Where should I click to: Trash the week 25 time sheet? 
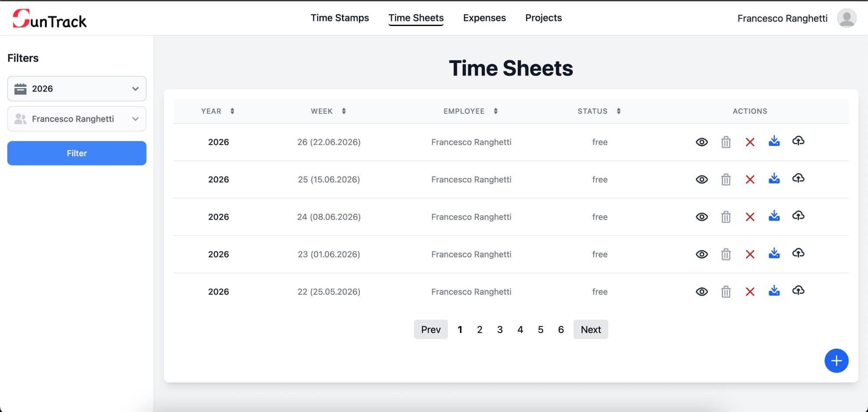point(726,179)
